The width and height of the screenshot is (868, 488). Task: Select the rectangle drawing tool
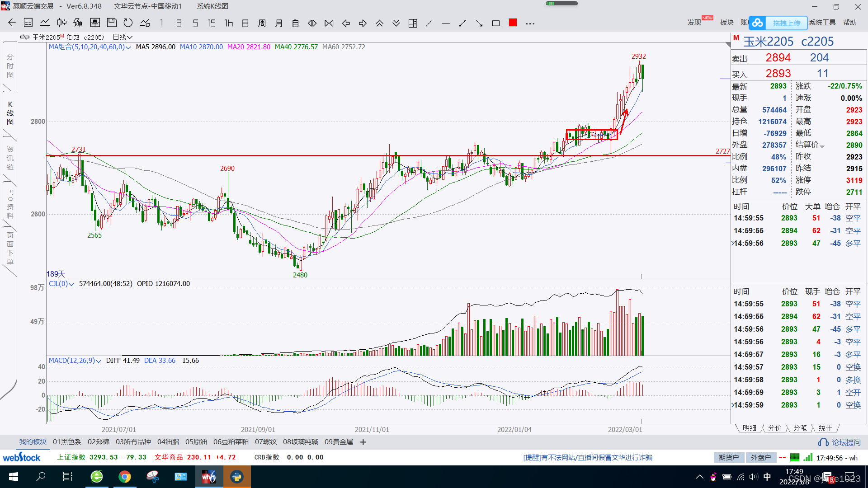point(496,23)
